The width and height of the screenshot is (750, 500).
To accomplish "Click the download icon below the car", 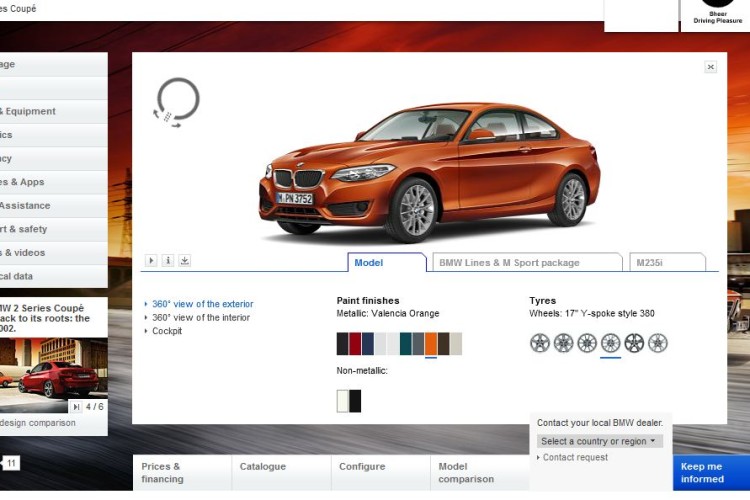I will (185, 260).
